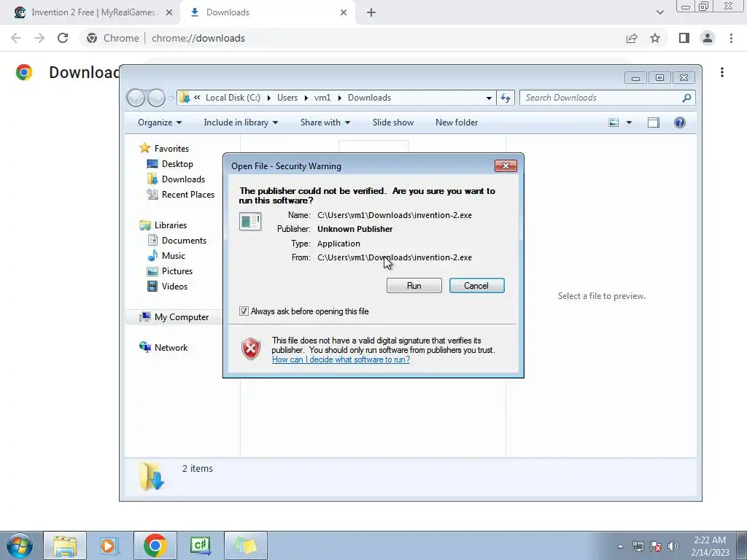Click Chrome reload page icon
The width and height of the screenshot is (747, 560).
click(x=63, y=38)
